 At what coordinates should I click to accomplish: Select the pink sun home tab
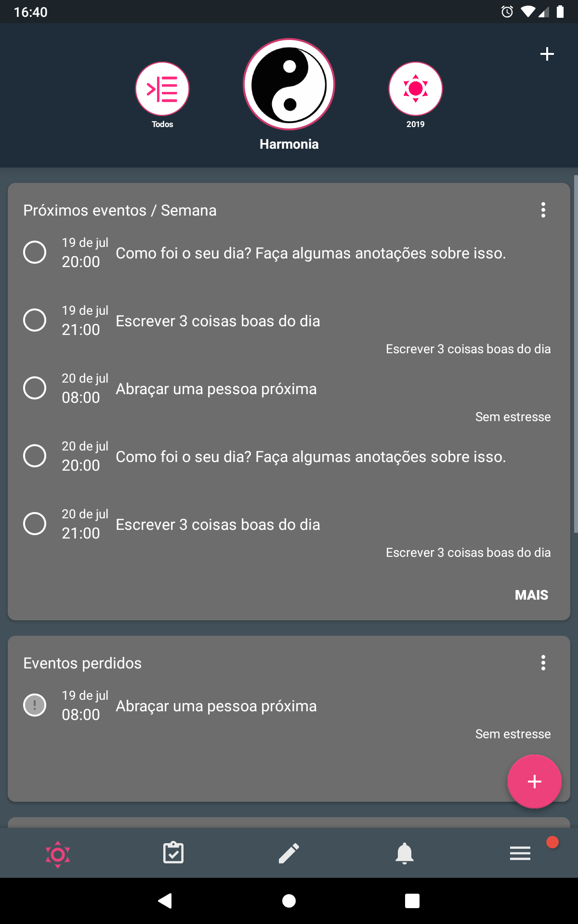click(58, 854)
